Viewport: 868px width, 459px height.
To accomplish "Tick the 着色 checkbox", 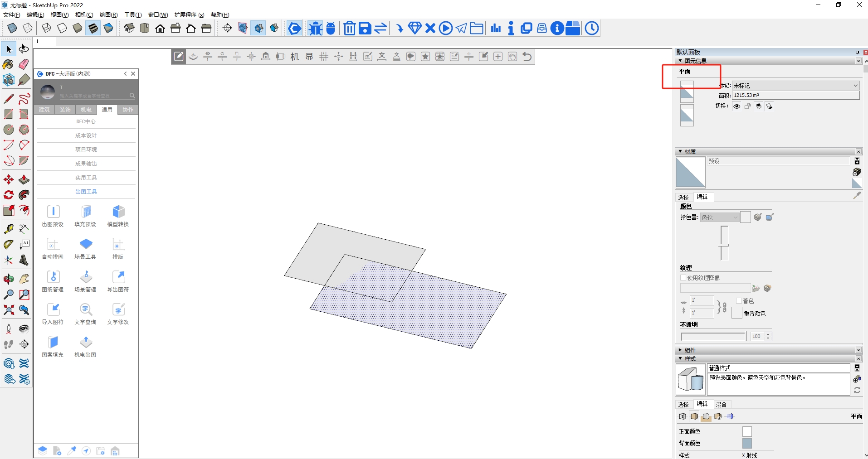I will (x=739, y=301).
